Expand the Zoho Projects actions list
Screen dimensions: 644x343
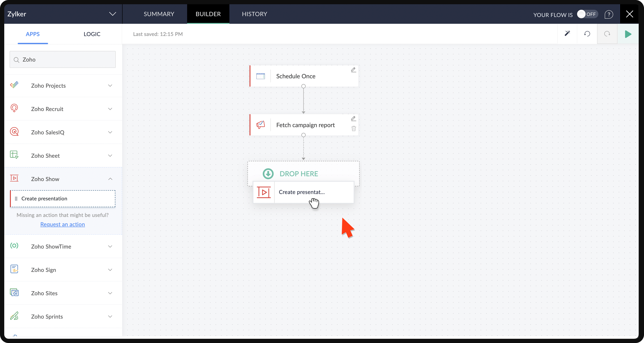pos(110,86)
